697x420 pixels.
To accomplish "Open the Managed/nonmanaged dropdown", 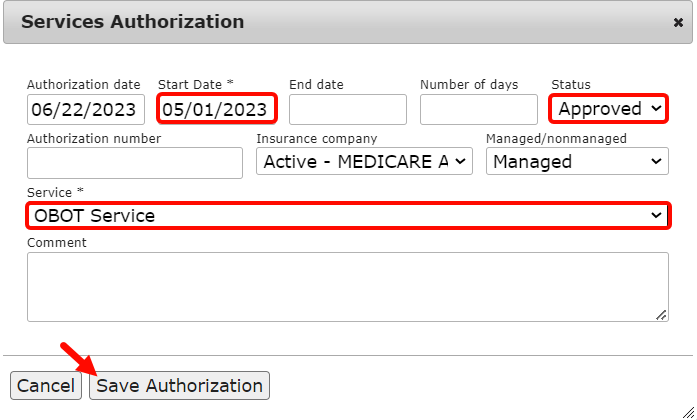I will 577,162.
